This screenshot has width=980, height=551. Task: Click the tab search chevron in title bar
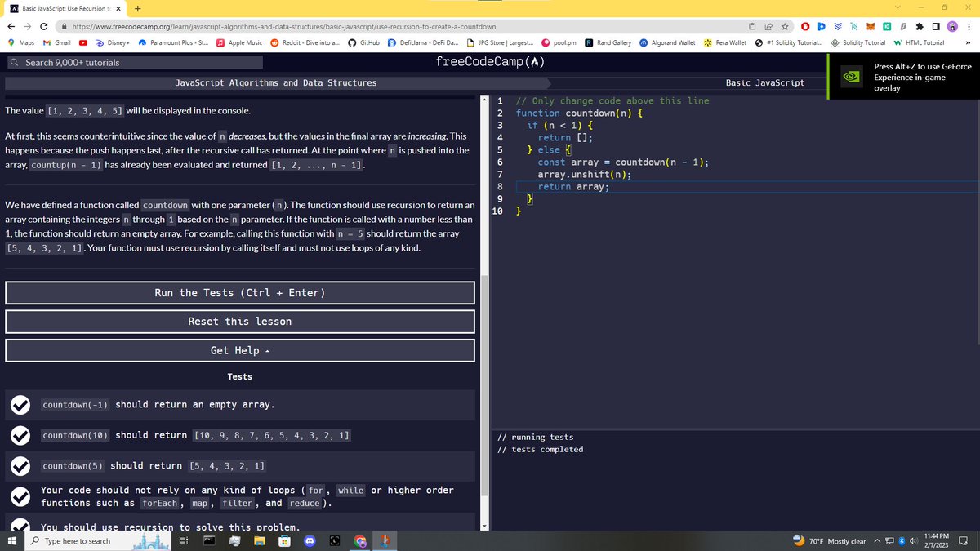pyautogui.click(x=899, y=8)
